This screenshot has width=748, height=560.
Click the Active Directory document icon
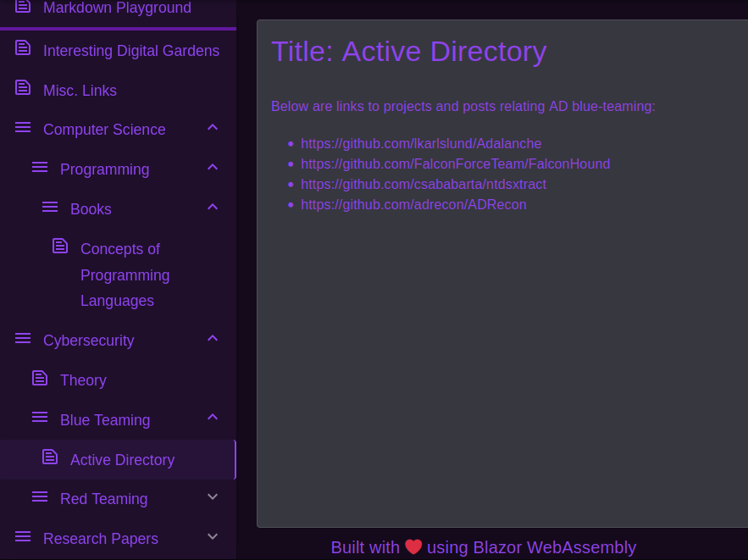(50, 457)
